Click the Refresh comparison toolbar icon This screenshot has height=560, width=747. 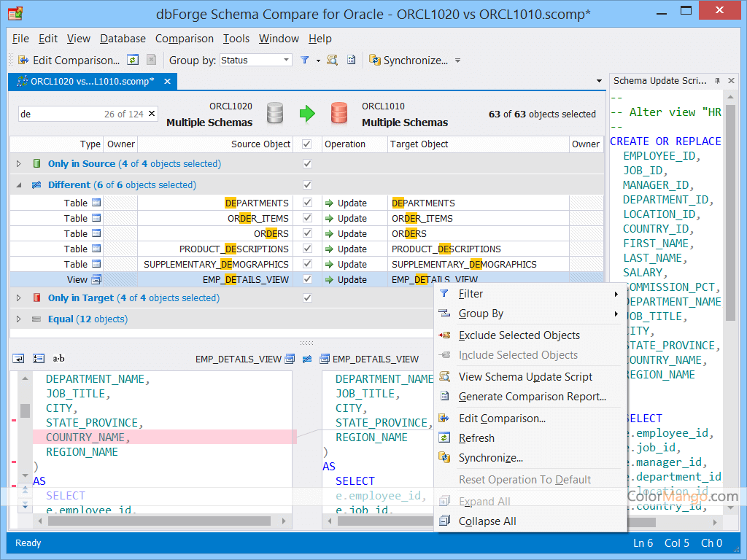(133, 60)
